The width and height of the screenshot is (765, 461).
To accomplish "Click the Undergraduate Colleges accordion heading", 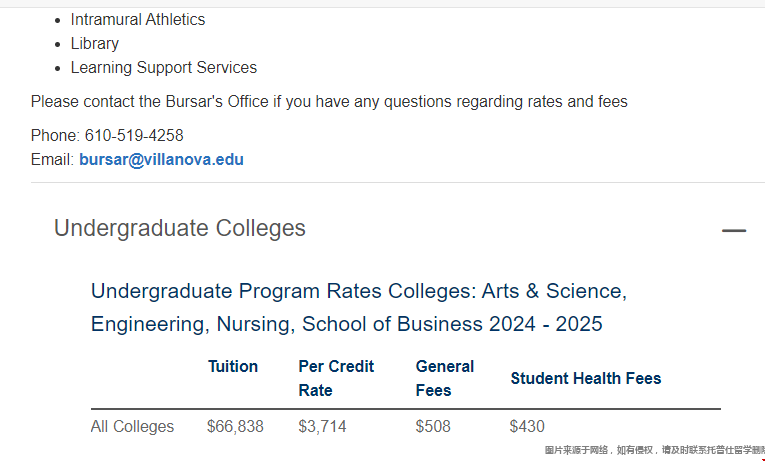I will [180, 228].
